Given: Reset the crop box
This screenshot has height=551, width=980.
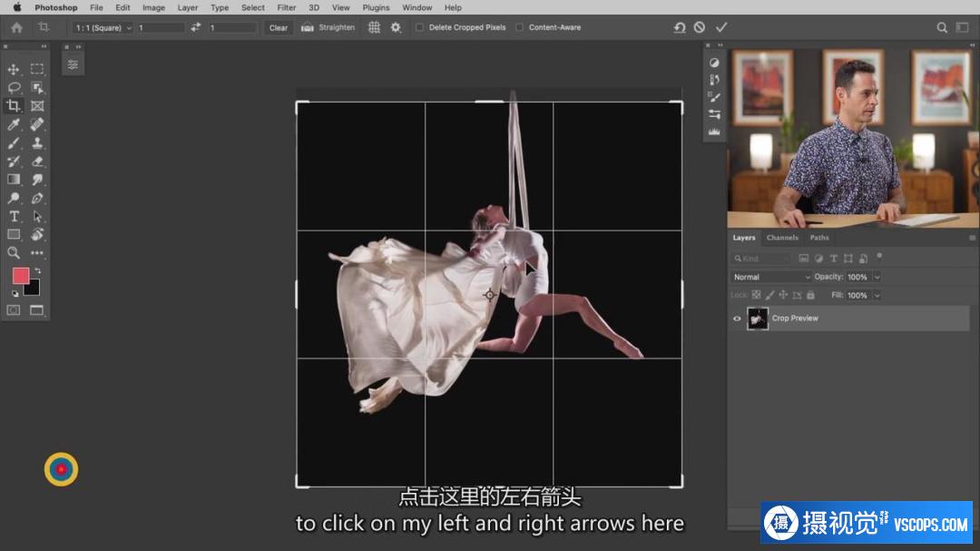Looking at the screenshot, I should pos(680,27).
